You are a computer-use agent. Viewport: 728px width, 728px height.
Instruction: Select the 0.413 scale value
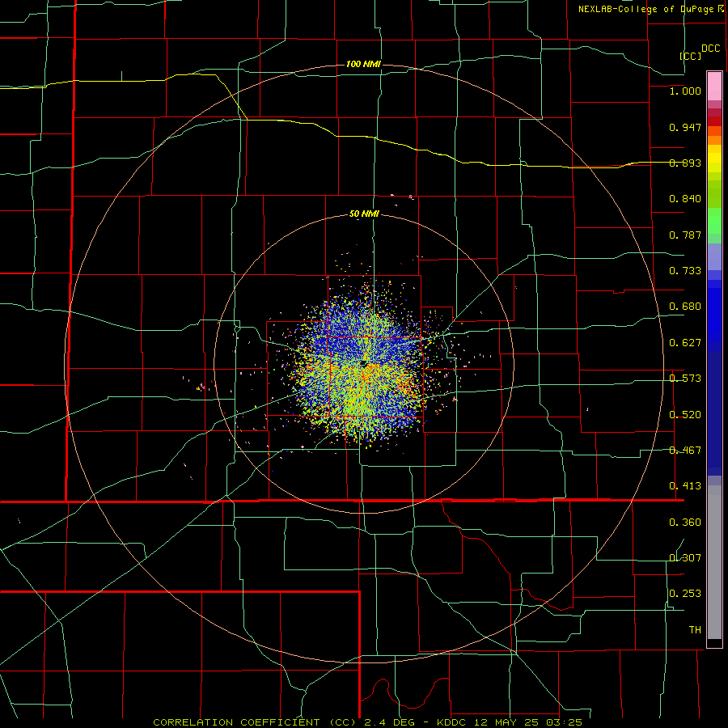coord(685,486)
